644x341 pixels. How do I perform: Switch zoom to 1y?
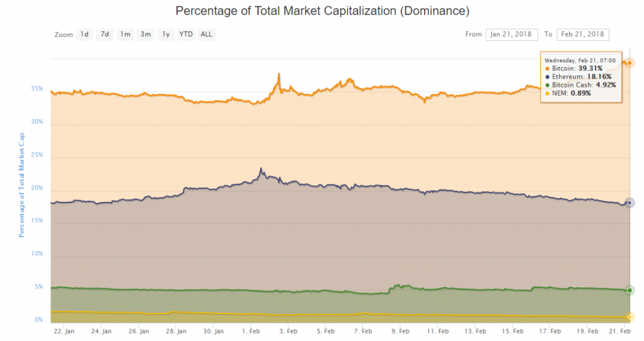166,35
